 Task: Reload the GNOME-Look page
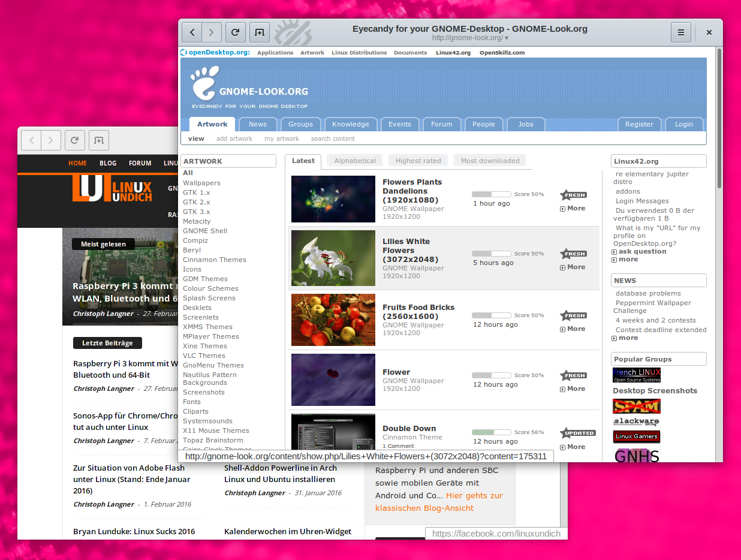(x=236, y=32)
